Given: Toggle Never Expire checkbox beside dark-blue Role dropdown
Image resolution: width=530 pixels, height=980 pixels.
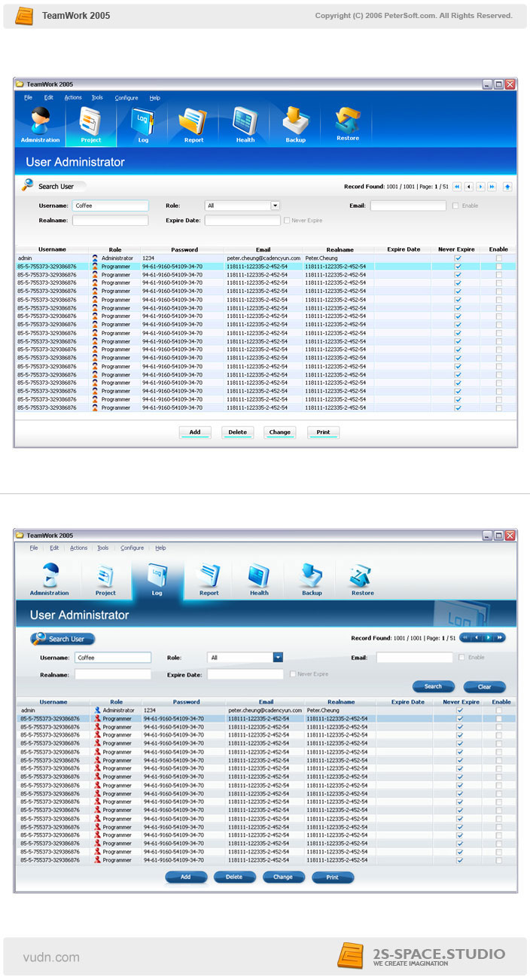Looking at the screenshot, I should pyautogui.click(x=293, y=674).
